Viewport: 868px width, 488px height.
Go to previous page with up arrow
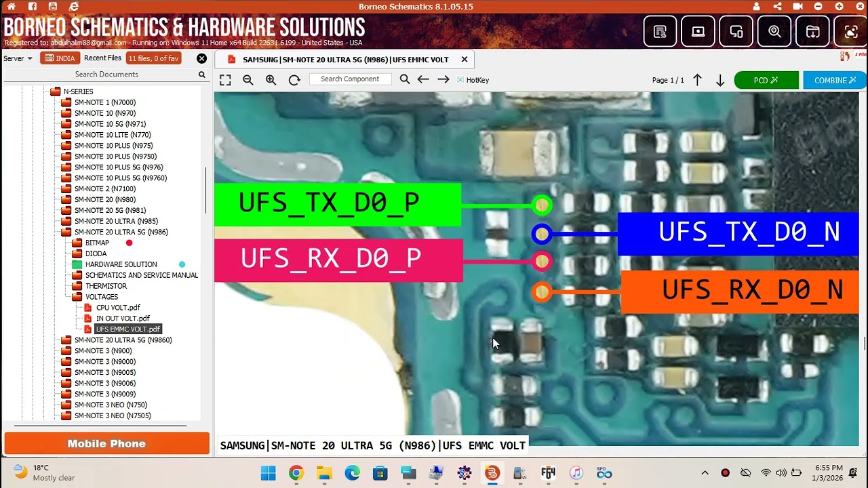coord(697,80)
